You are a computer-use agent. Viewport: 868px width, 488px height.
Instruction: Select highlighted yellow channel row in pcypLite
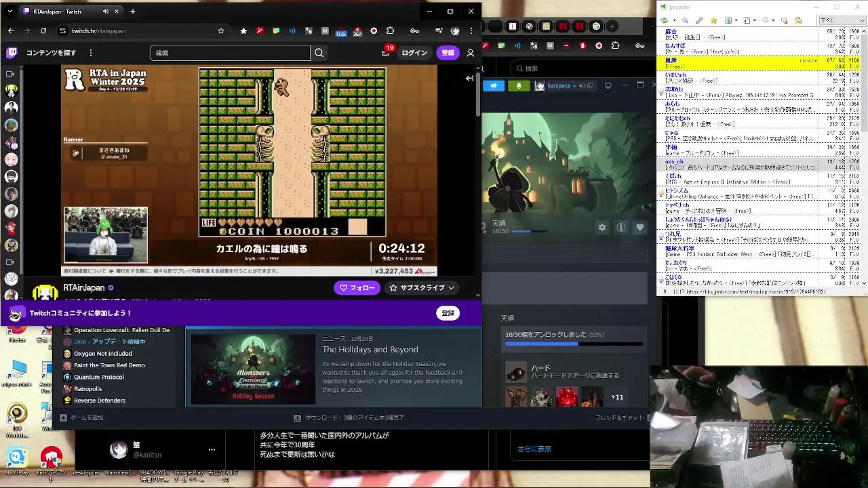tap(759, 64)
